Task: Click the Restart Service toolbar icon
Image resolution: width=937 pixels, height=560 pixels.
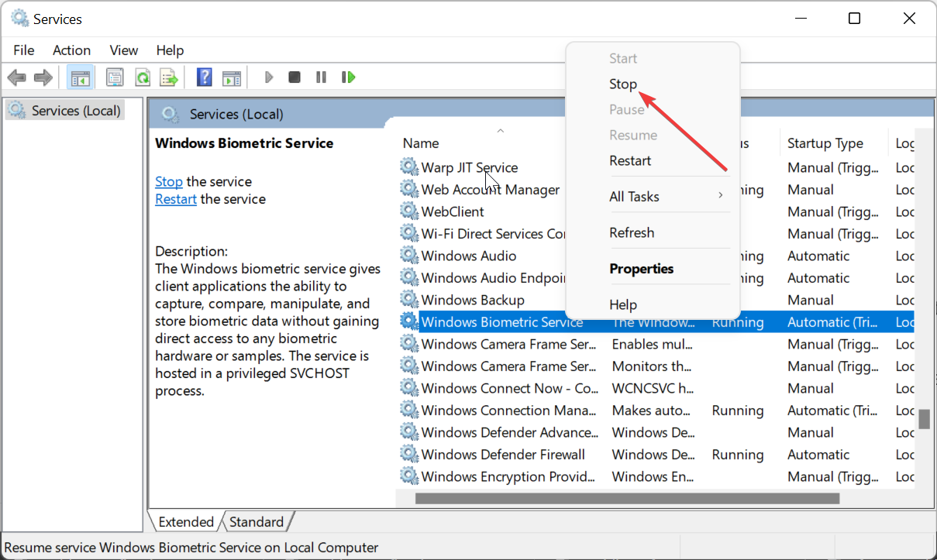Action: 349,77
